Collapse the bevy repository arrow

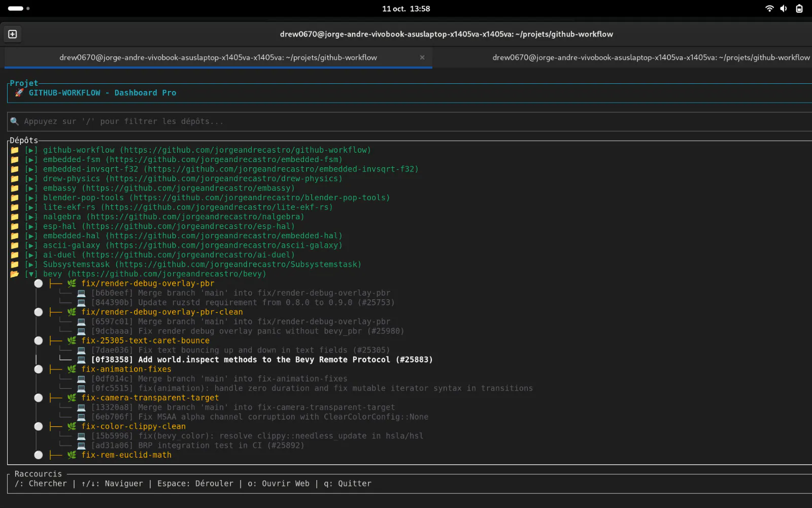31,274
